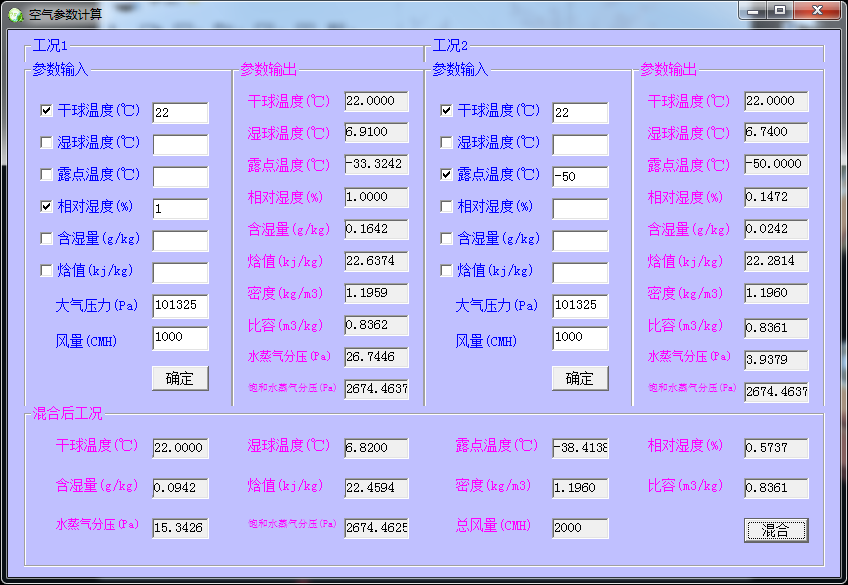The width and height of the screenshot is (848, 585).
Task: Minimize the 空气参数计算 window
Action: (x=753, y=11)
